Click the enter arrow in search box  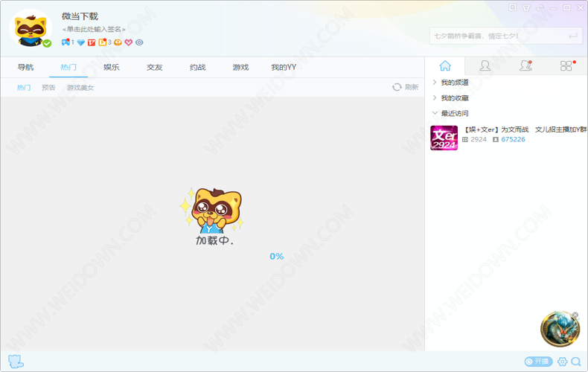click(572, 36)
